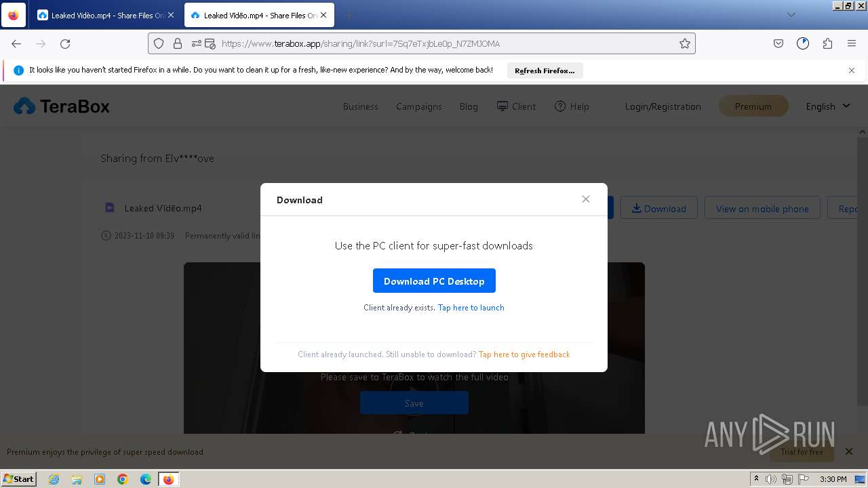The image size is (868, 488).
Task: Click the Save button under the video
Action: [414, 403]
